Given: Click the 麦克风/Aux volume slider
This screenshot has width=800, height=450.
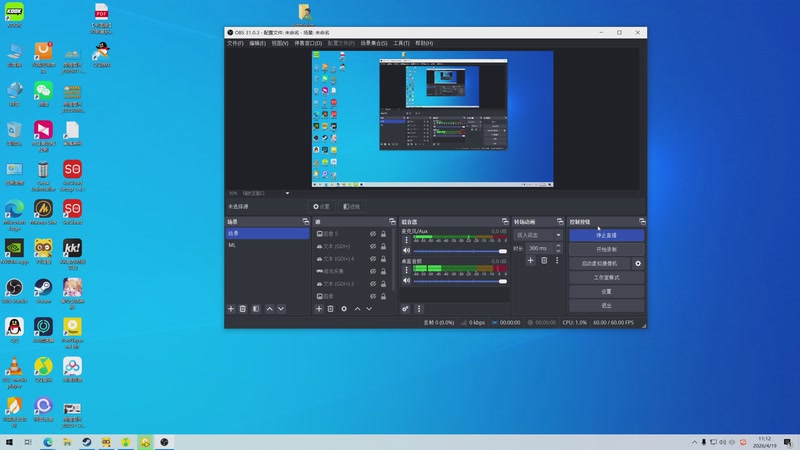Looking at the screenshot, I should pyautogui.click(x=460, y=251).
